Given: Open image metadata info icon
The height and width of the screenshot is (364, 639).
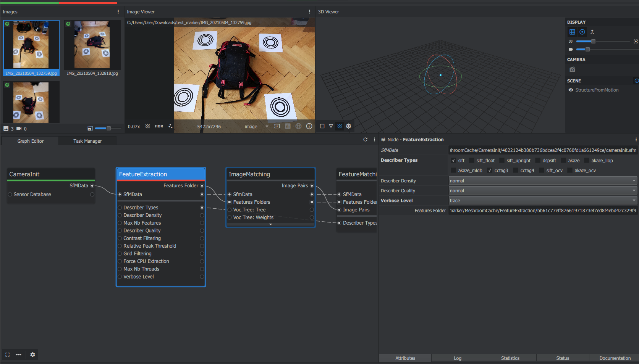Looking at the screenshot, I should click(309, 126).
